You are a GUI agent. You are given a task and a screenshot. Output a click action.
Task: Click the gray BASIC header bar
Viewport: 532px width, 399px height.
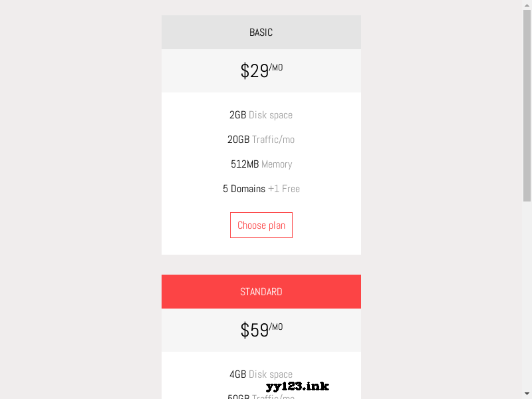(x=261, y=32)
